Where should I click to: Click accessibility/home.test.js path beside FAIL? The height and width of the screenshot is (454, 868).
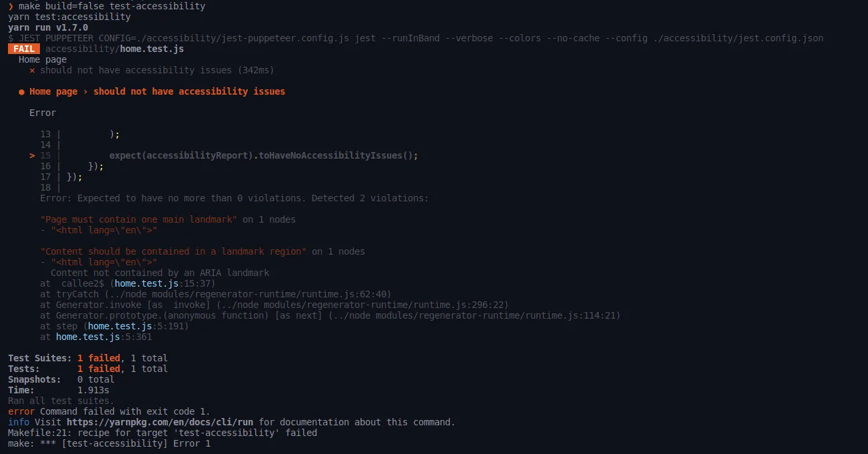tap(115, 49)
